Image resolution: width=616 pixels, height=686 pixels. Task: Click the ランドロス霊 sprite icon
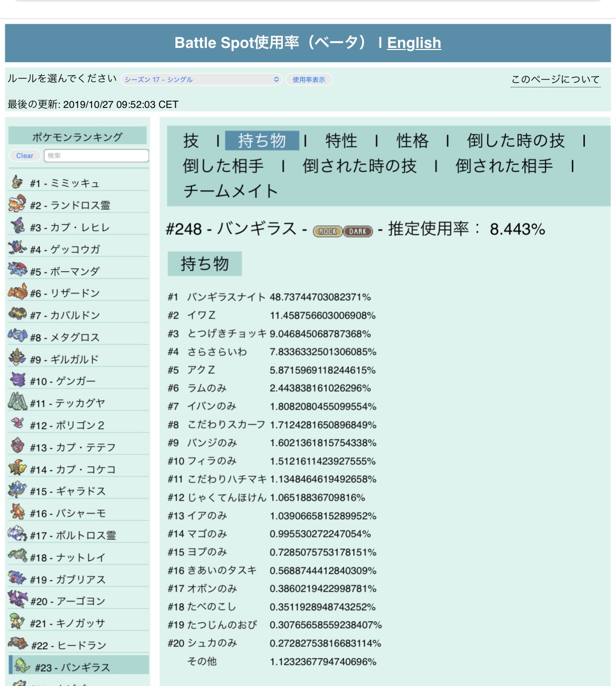[x=17, y=203]
